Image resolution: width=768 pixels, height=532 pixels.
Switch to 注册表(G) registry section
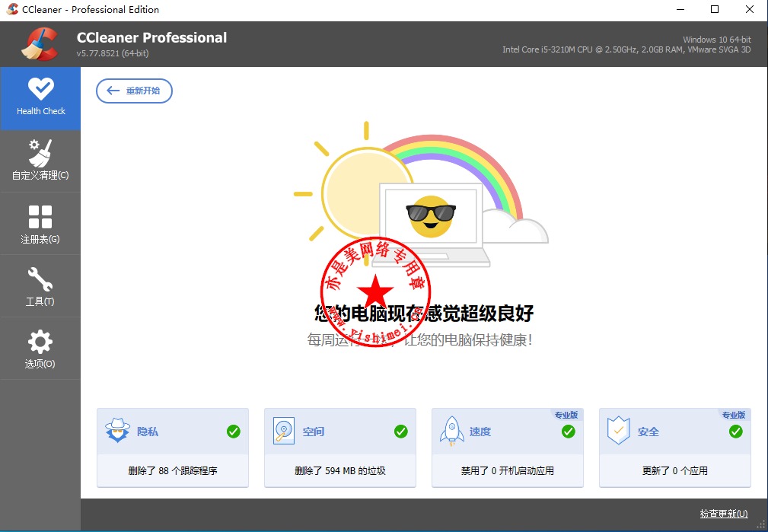(40, 224)
